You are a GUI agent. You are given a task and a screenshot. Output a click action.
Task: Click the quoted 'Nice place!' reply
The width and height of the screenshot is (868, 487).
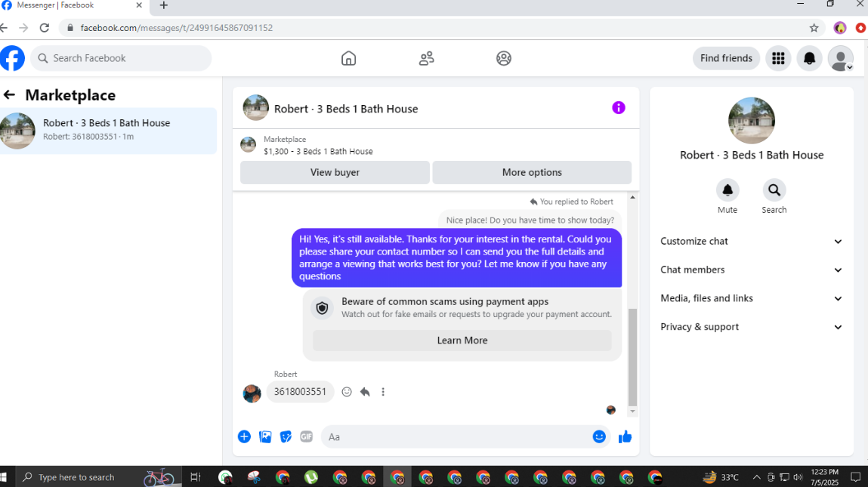point(530,220)
